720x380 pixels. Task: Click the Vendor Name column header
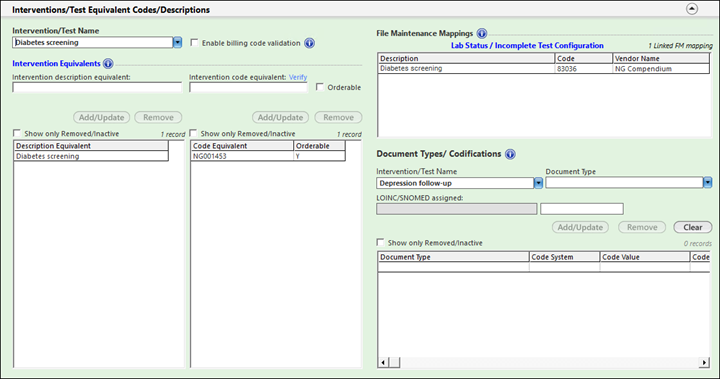tap(661, 58)
